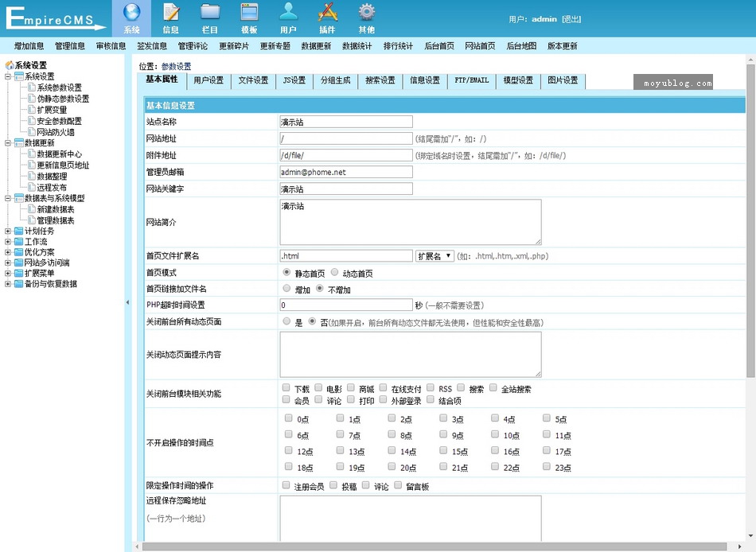Click the folder icon beside 优化方案
The height and width of the screenshot is (552, 756).
coord(19,252)
